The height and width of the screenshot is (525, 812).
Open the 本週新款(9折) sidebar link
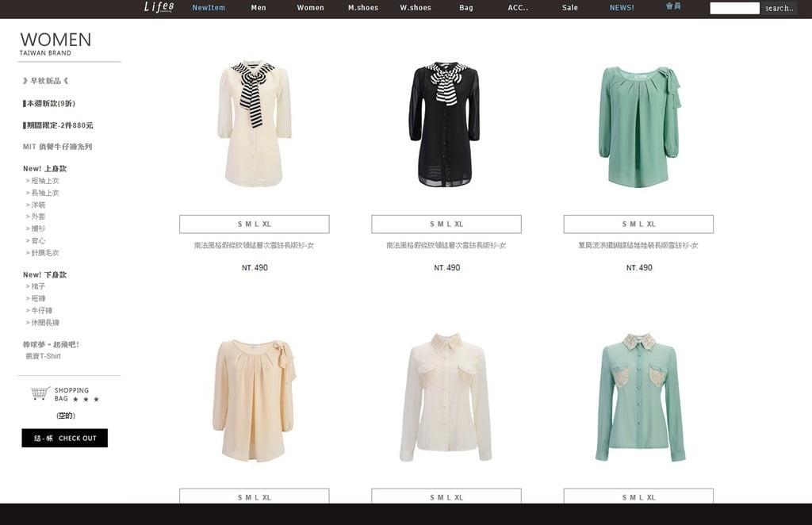tap(49, 103)
